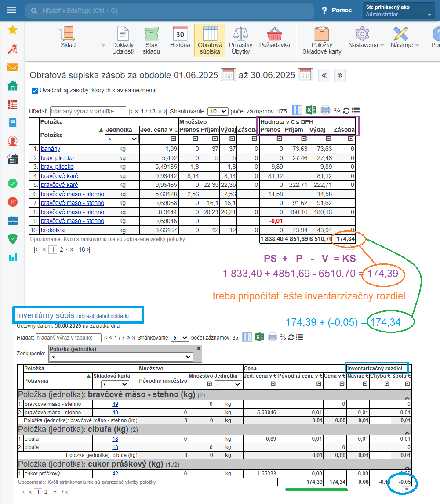Viewport: 440px width, 504px height.
Task: Click the upper table Hľadať input
Action: 88,111
